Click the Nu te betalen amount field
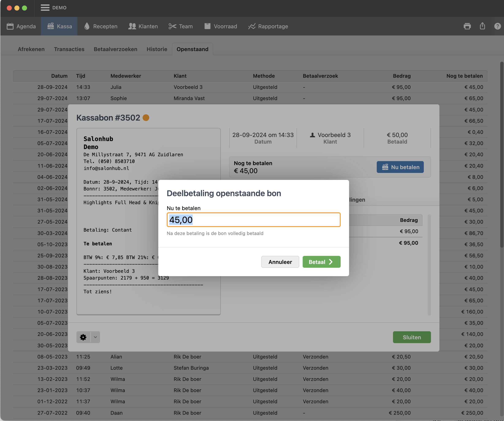Viewport: 504px width, 421px height. point(253,220)
